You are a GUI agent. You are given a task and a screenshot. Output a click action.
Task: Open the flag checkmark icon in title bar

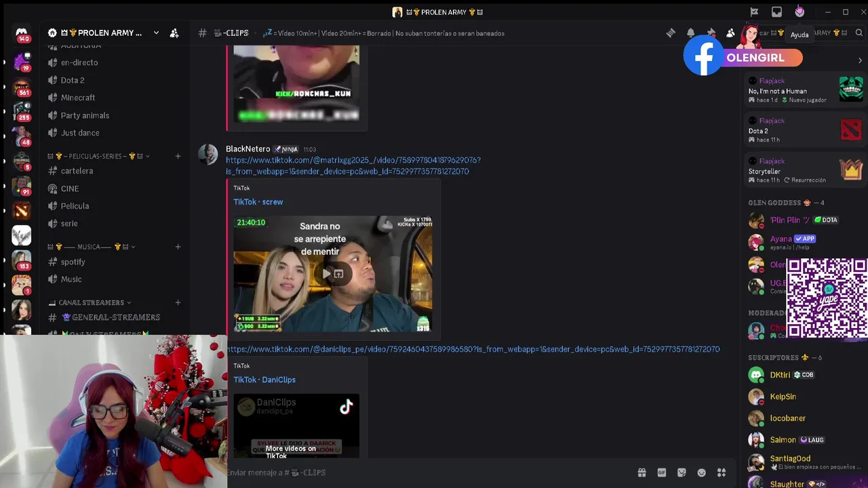[754, 12]
